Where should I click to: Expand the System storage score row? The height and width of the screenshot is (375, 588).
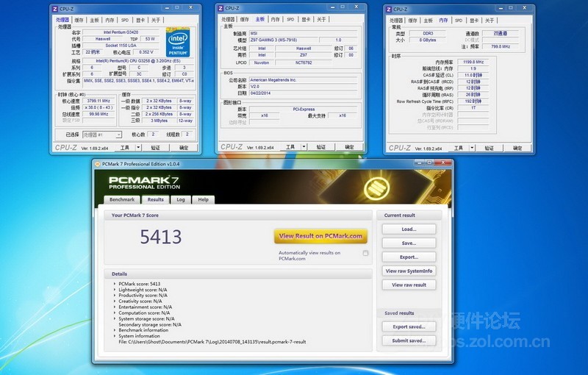pyautogui.click(x=115, y=319)
